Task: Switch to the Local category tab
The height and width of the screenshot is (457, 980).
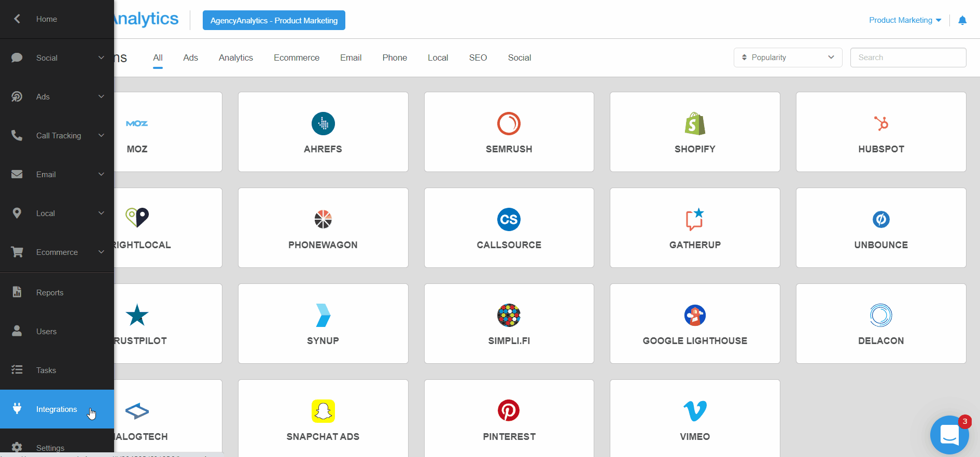Action: click(x=438, y=58)
